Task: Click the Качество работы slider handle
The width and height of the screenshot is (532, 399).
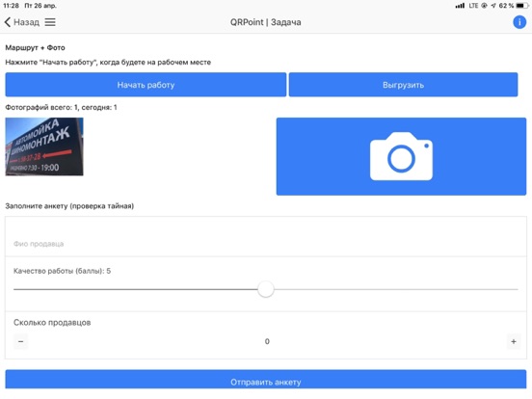Action: pos(266,289)
